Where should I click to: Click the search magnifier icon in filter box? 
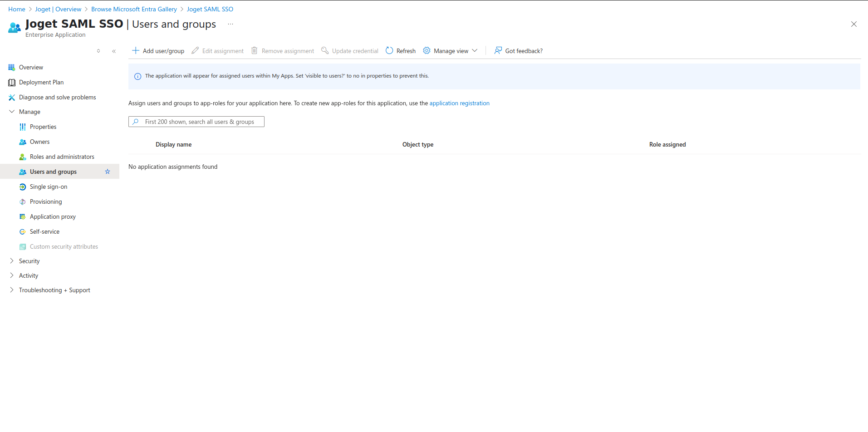coord(136,122)
